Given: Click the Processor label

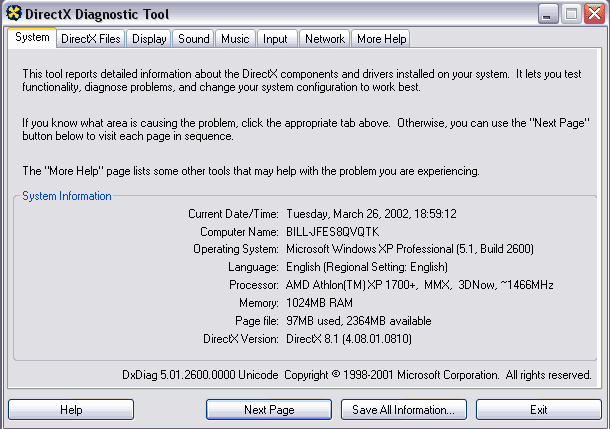Looking at the screenshot, I should tap(254, 285).
